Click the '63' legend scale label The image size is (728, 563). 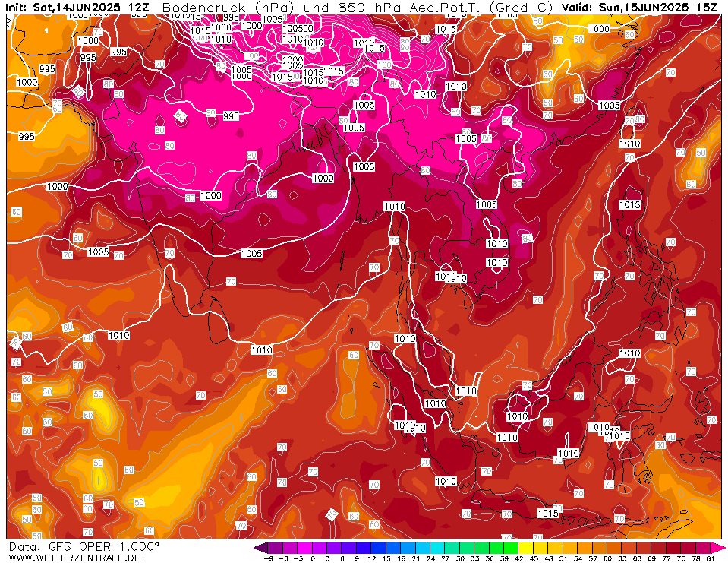[622, 558]
